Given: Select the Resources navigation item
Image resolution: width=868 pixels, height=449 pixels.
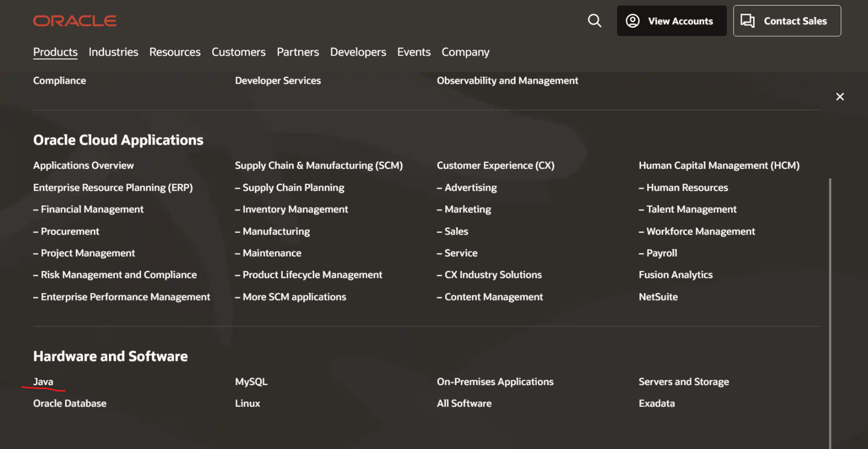Looking at the screenshot, I should (x=175, y=52).
